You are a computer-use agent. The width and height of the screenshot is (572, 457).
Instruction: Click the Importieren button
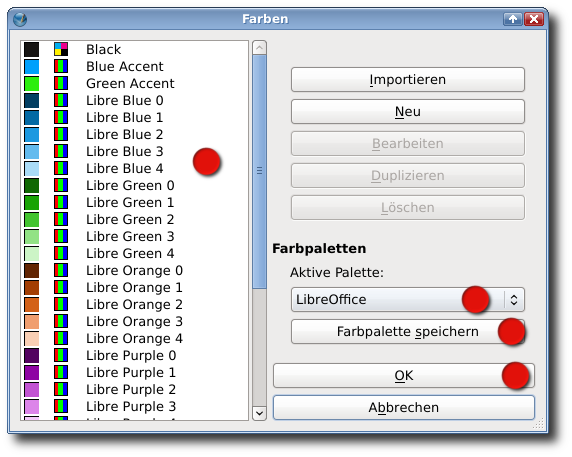tap(408, 80)
